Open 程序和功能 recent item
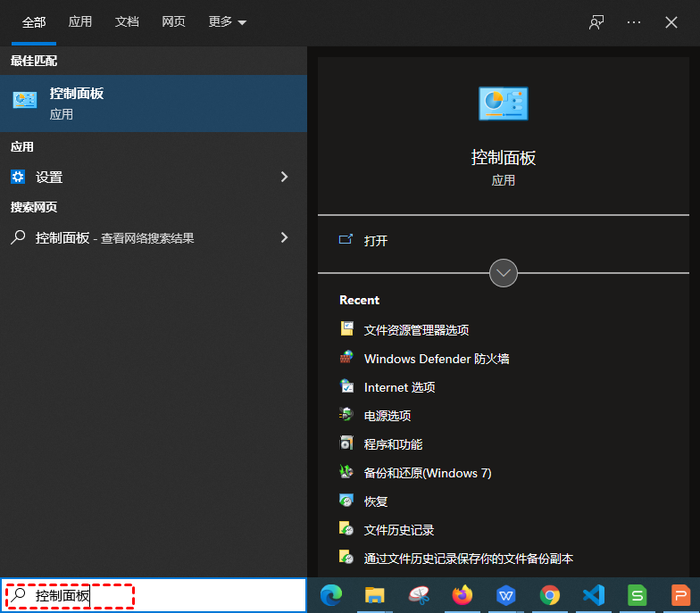Screen dimensions: 700x613 (x=393, y=444)
